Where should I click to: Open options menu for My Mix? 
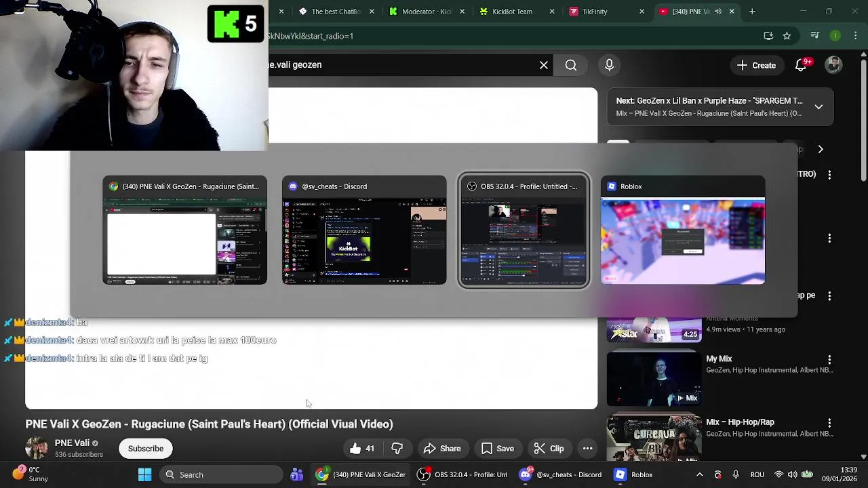coord(829,359)
